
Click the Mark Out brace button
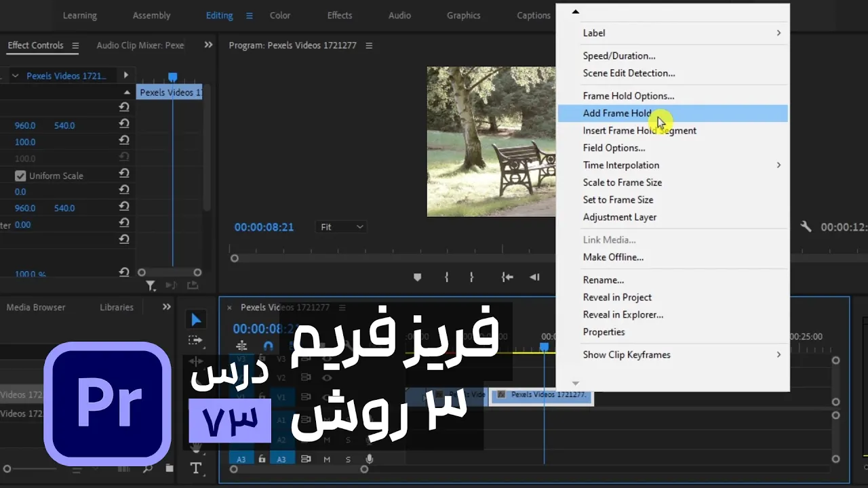(472, 277)
